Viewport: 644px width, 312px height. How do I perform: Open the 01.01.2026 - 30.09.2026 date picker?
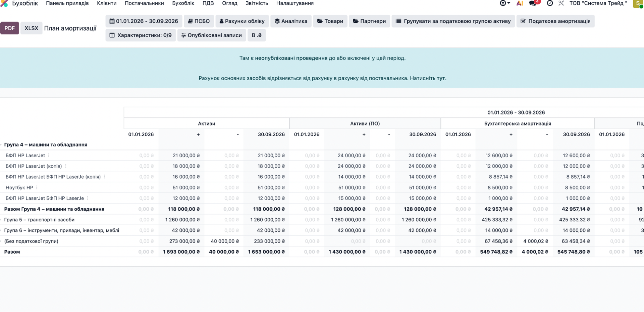[144, 21]
